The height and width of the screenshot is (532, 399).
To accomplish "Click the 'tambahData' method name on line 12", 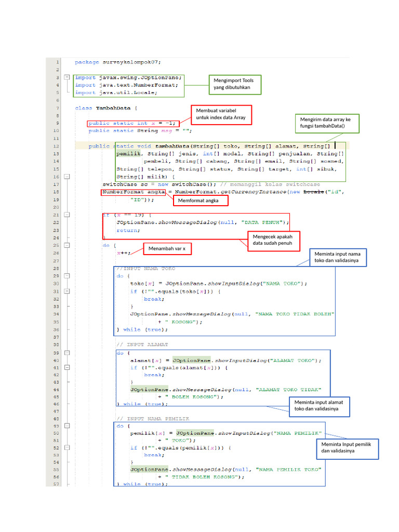I will click(172, 146).
